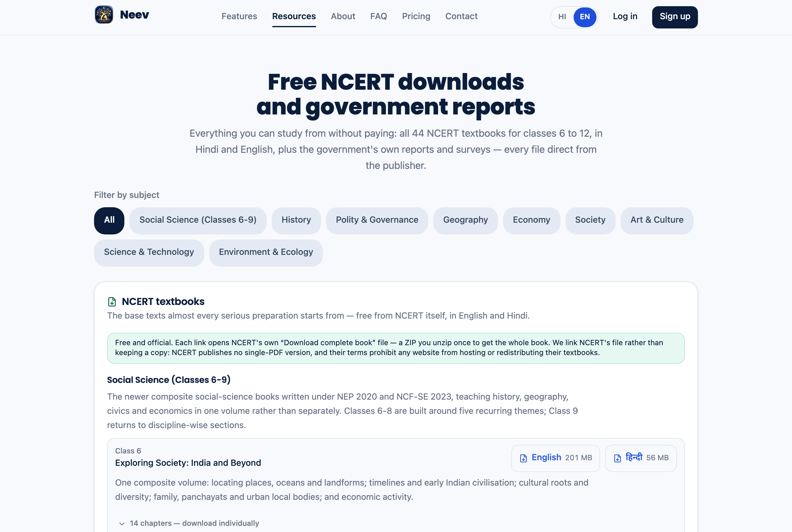This screenshot has height=532, width=792.
Task: Click the NCERT textbooks section file icon
Action: (112, 302)
